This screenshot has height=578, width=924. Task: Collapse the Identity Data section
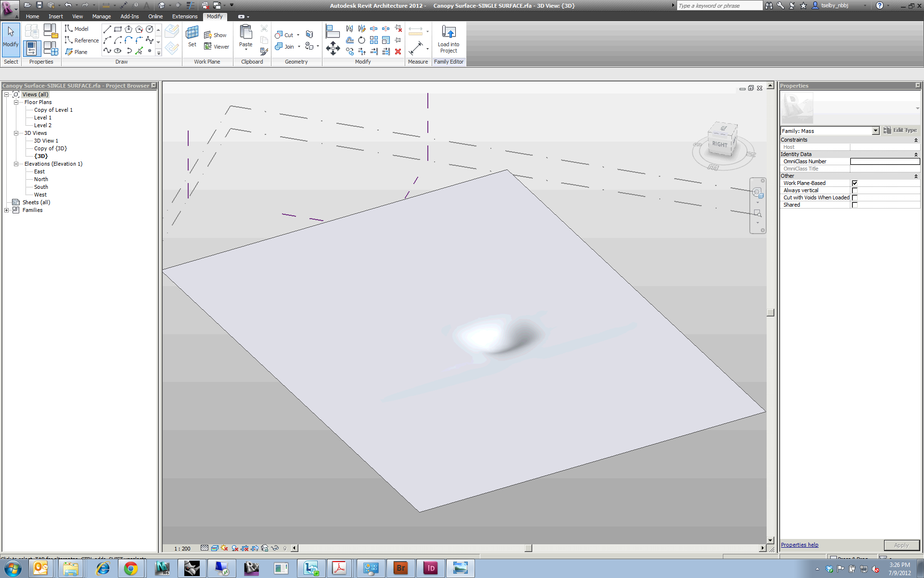(x=916, y=155)
